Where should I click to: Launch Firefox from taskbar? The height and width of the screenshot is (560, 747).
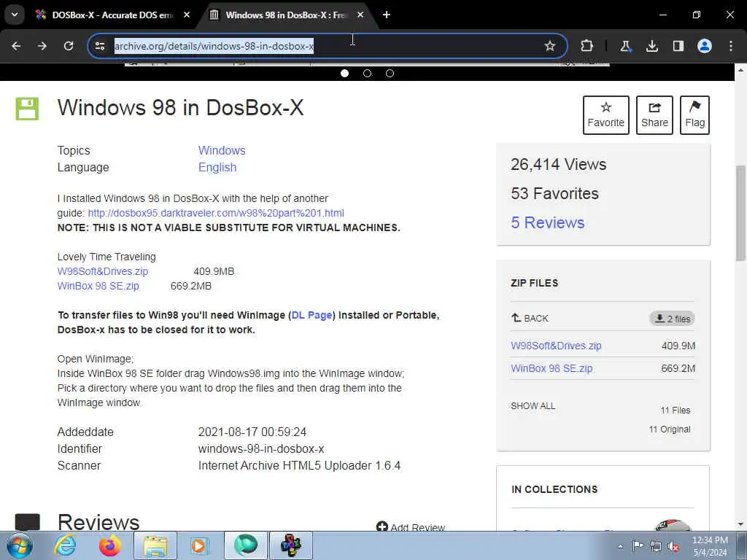(x=110, y=545)
